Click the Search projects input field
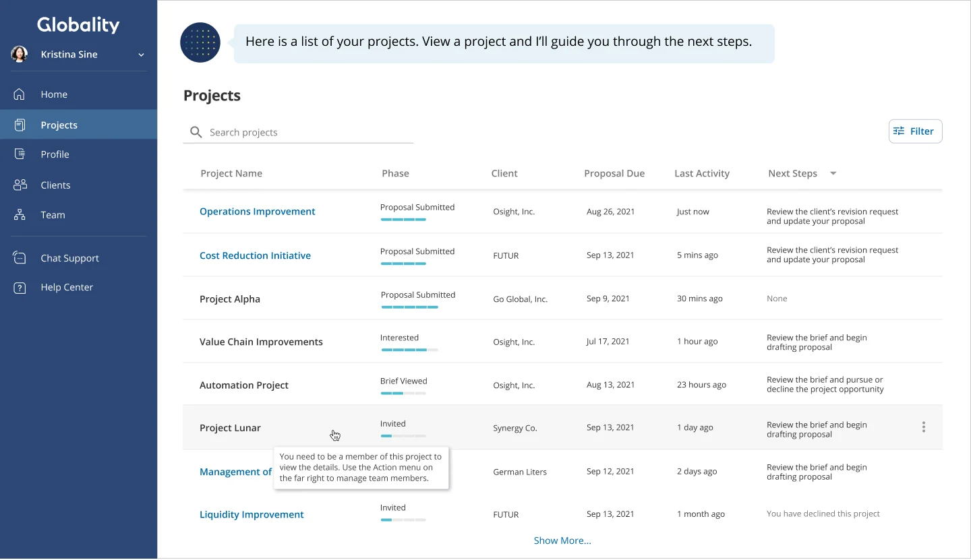The width and height of the screenshot is (971, 560). pos(307,132)
